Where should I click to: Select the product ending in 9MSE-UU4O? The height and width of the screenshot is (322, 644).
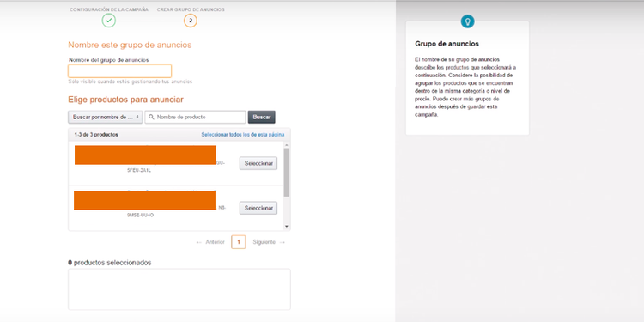[x=258, y=208]
